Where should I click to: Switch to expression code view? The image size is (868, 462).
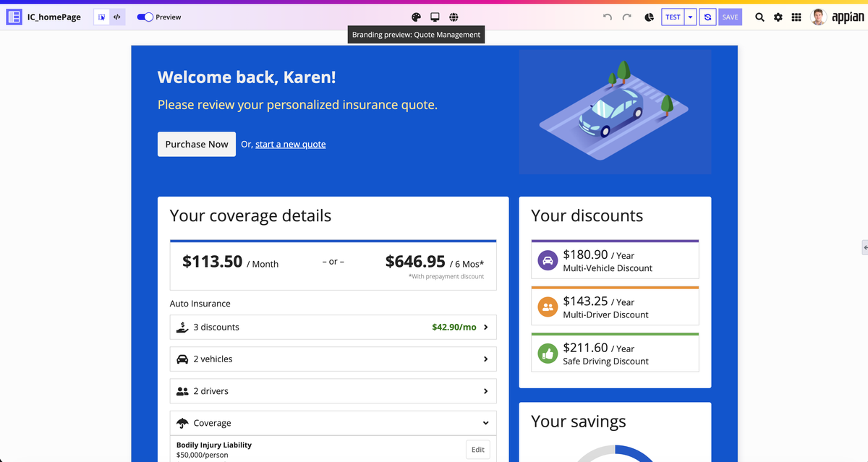point(117,17)
